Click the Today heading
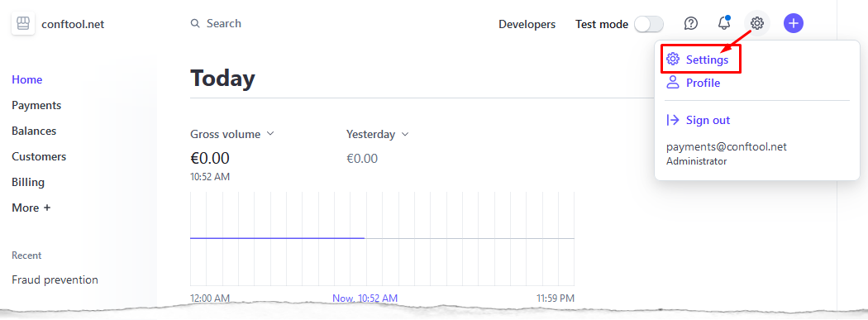The image size is (868, 320). 222,78
